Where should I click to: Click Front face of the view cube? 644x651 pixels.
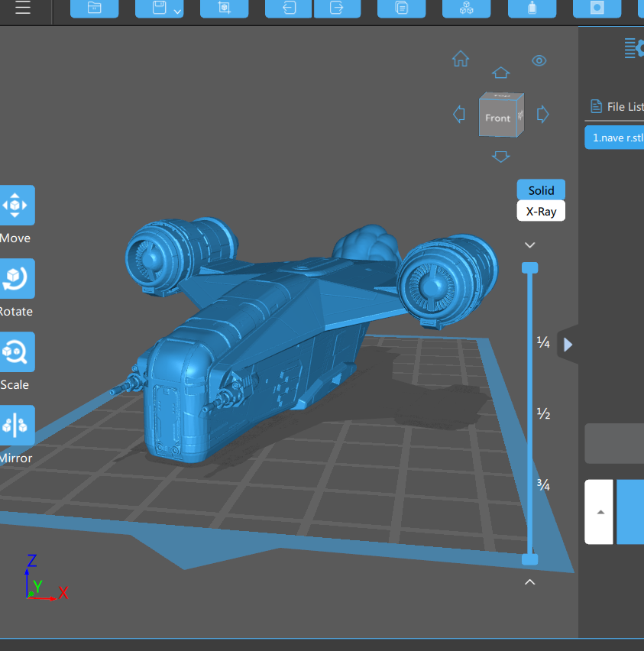[x=497, y=118]
